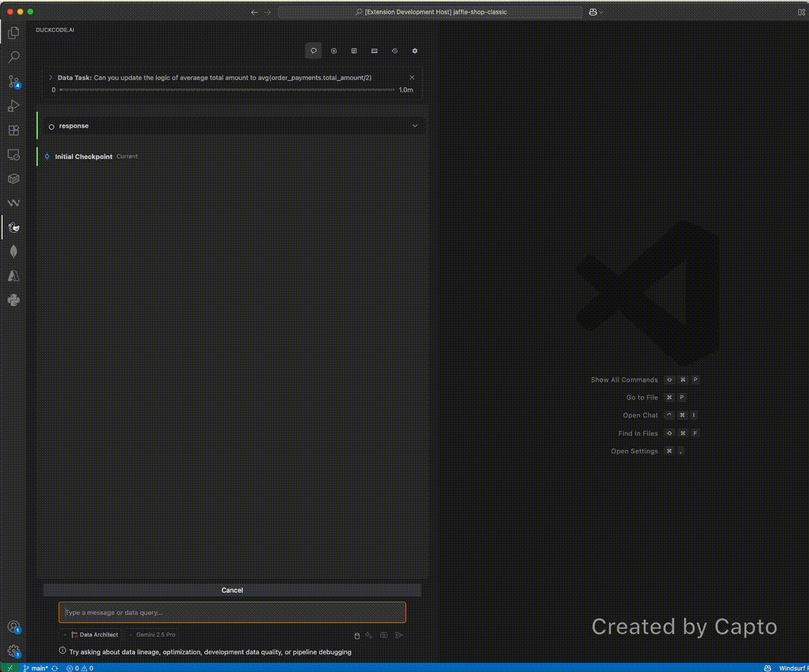Open the Explorer view in activity bar
The width and height of the screenshot is (809, 672).
click(x=13, y=33)
